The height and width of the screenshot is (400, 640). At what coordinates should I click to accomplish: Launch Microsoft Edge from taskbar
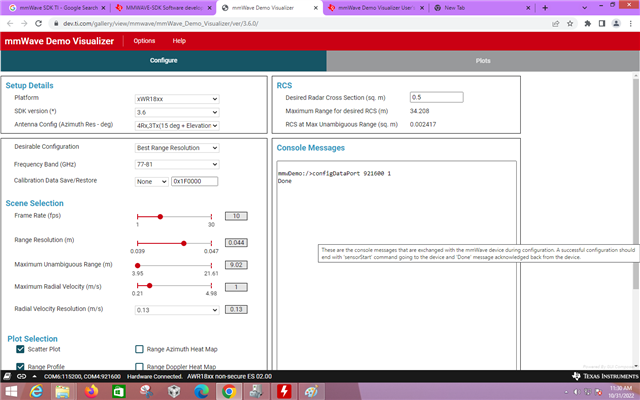[201, 392]
